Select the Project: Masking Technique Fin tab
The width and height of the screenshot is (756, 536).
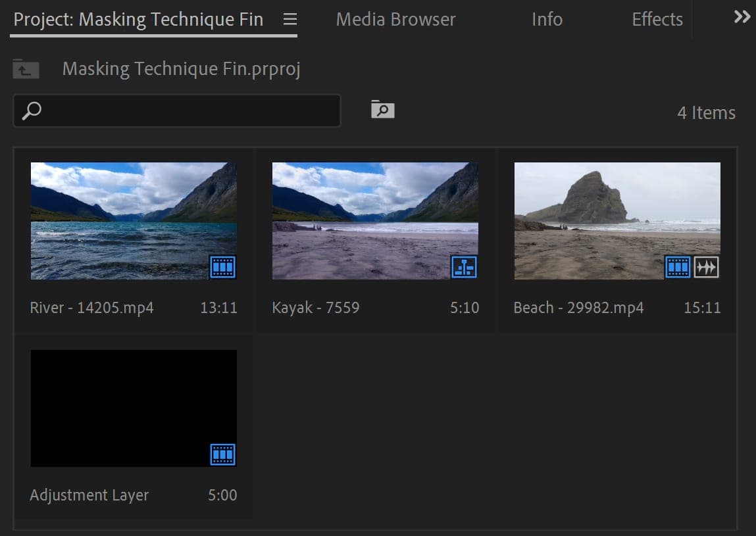[x=139, y=19]
